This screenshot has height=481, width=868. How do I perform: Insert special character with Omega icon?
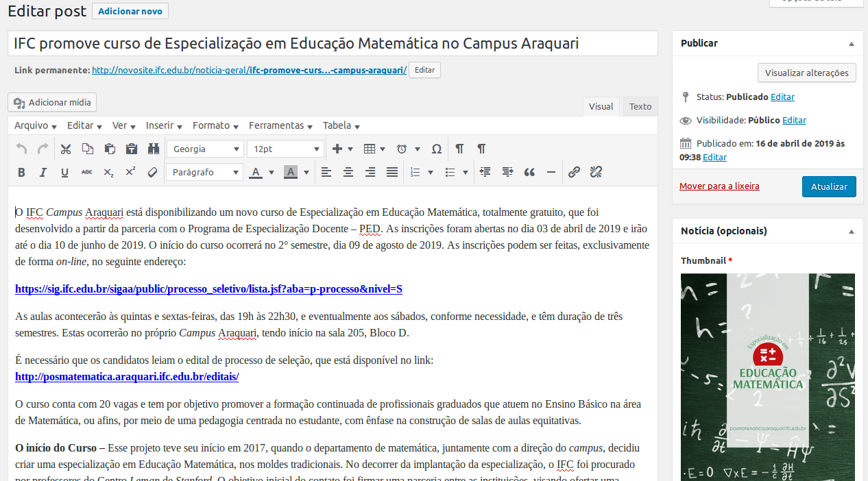[436, 149]
